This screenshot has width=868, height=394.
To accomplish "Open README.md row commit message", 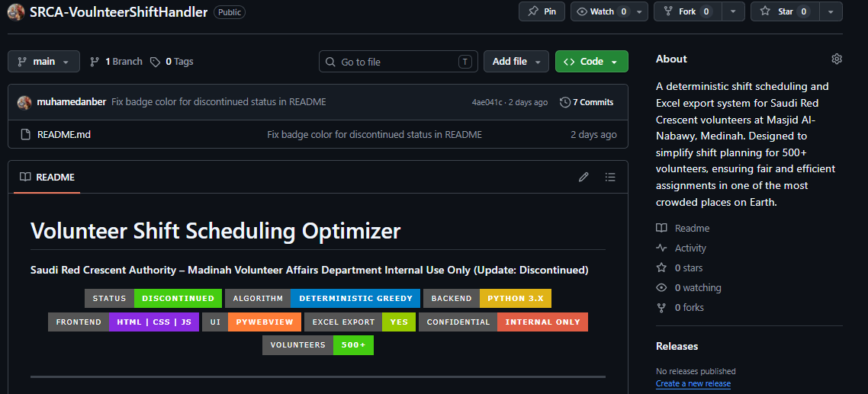I will point(375,134).
